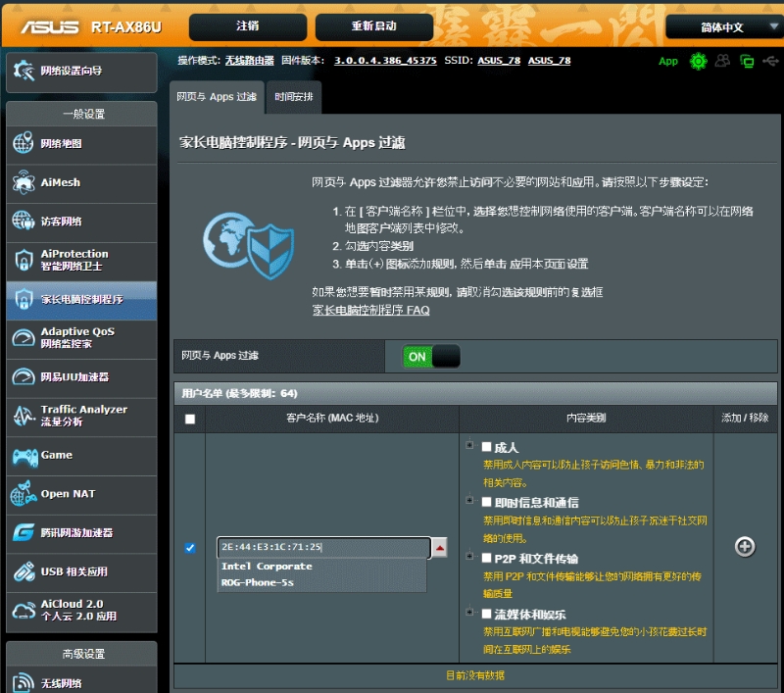Select the 网页与 Apps 过滤 tab
The width and height of the screenshot is (784, 693).
(217, 97)
